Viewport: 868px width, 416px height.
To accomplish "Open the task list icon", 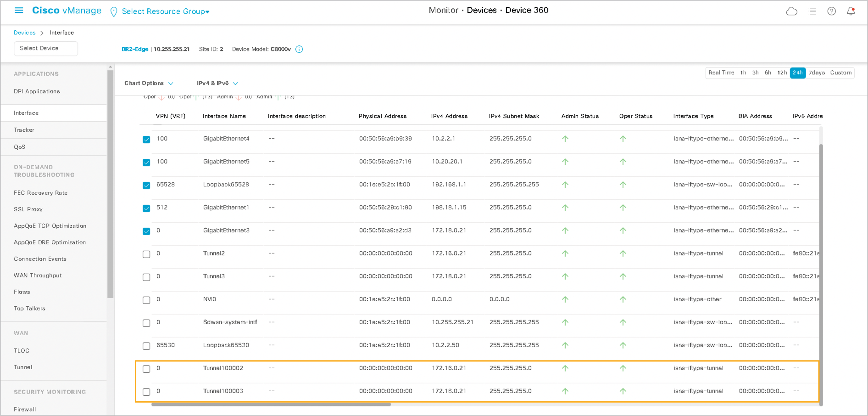I will pyautogui.click(x=812, y=11).
